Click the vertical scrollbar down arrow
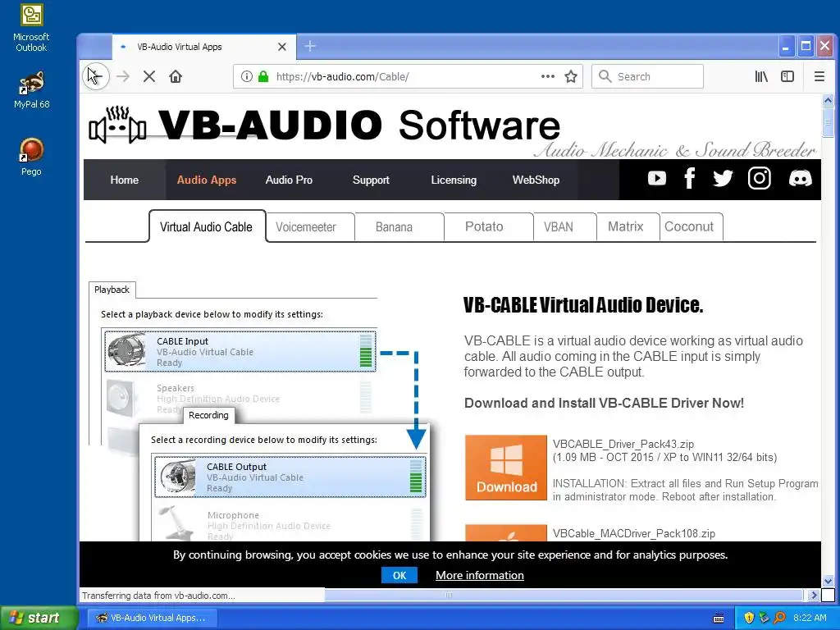The height and width of the screenshot is (630, 840). [828, 582]
